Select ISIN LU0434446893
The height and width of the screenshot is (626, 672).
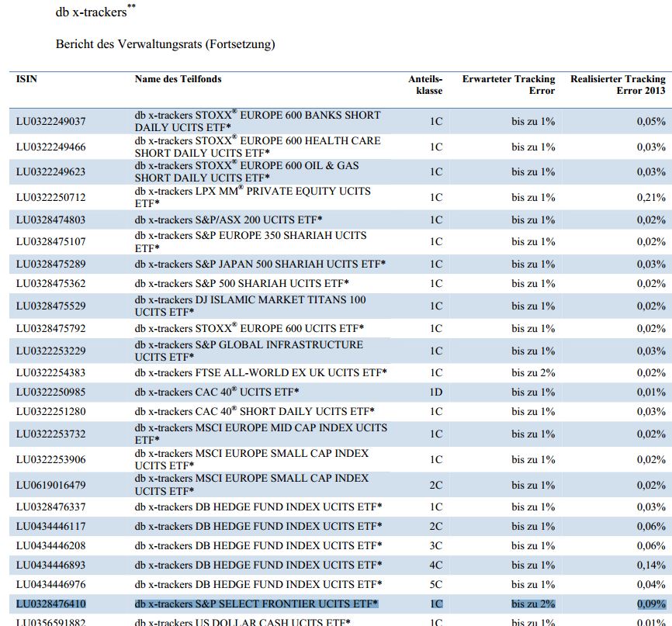pyautogui.click(x=51, y=565)
